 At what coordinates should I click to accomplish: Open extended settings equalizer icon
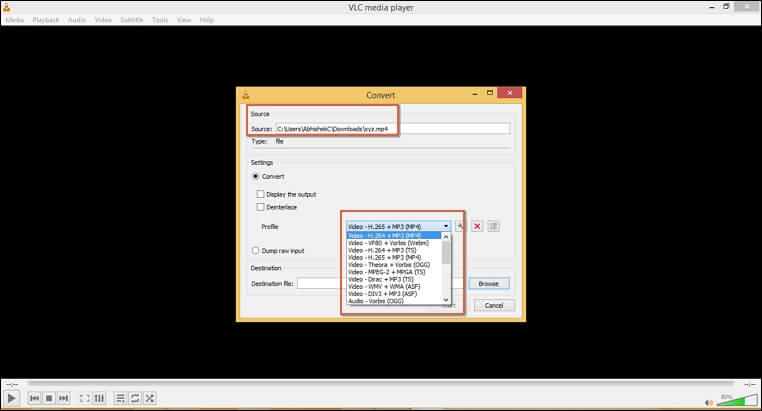(x=100, y=398)
